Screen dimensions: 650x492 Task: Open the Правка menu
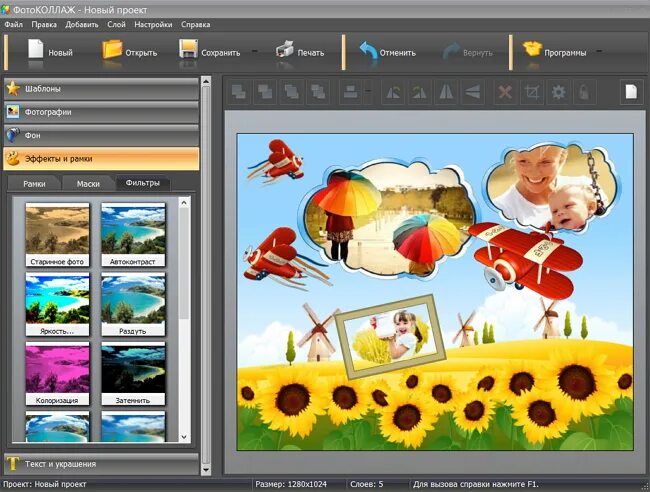pyautogui.click(x=44, y=24)
